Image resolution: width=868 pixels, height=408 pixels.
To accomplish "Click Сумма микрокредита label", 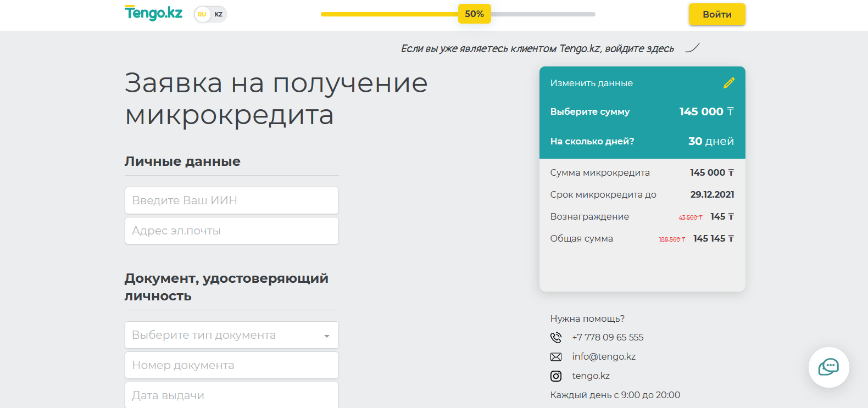I will (x=600, y=172).
